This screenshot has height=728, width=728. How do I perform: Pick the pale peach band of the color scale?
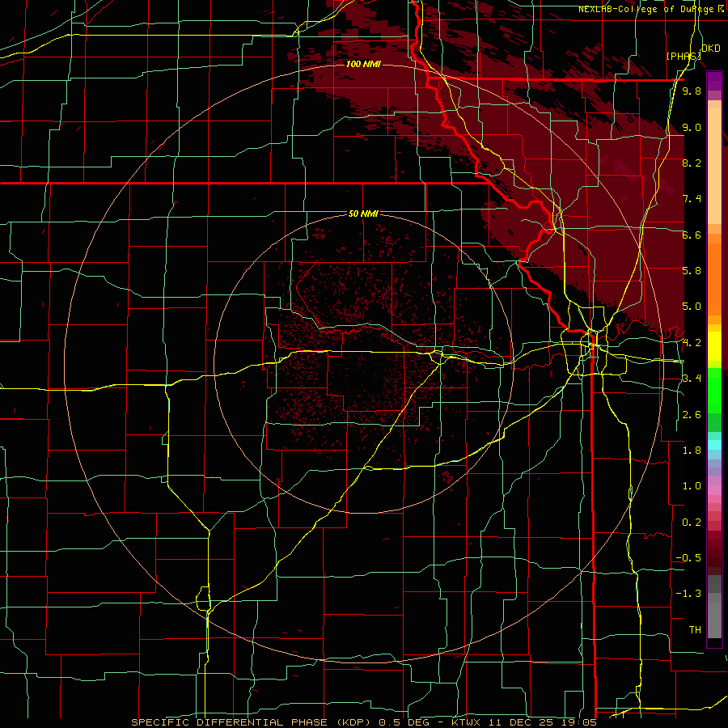point(714,166)
